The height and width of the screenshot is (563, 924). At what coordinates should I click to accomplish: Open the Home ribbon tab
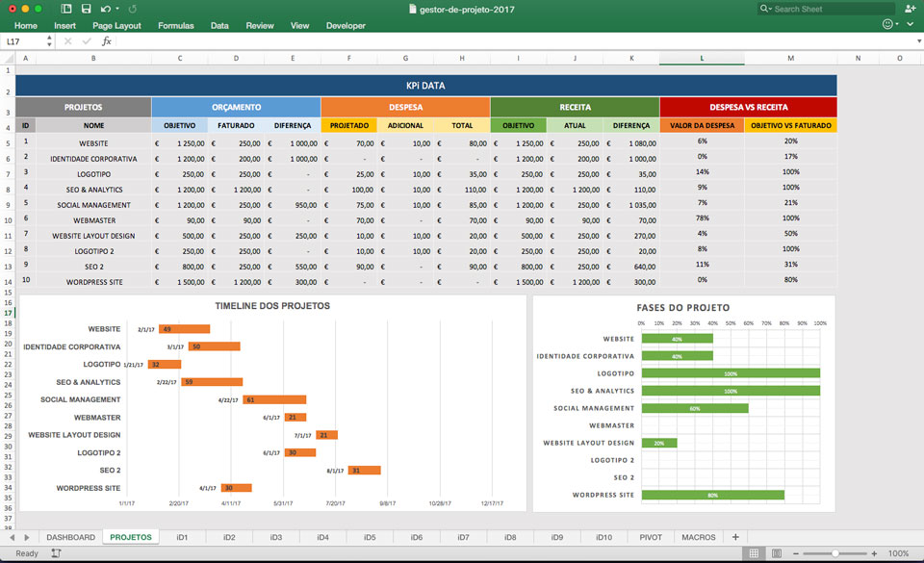[26, 25]
